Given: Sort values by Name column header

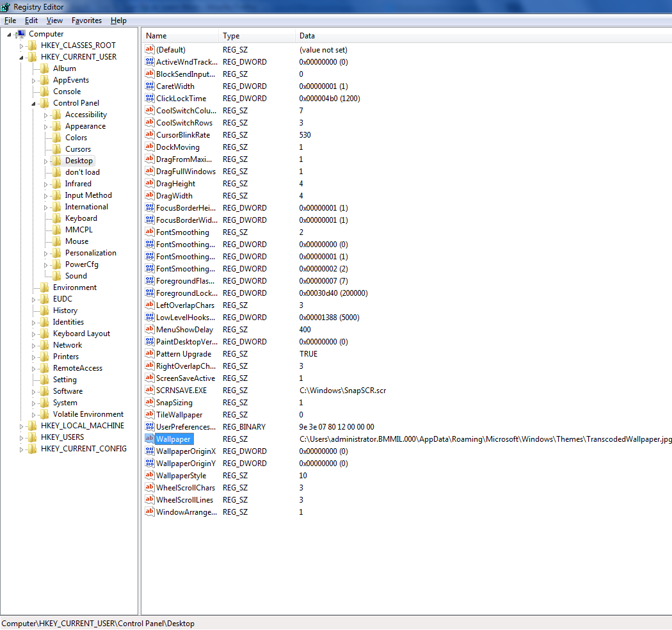Looking at the screenshot, I should point(180,36).
